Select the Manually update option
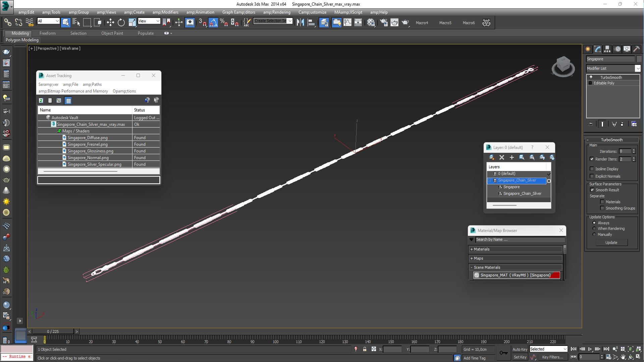Viewport: 644px width, 362px height. [594, 235]
